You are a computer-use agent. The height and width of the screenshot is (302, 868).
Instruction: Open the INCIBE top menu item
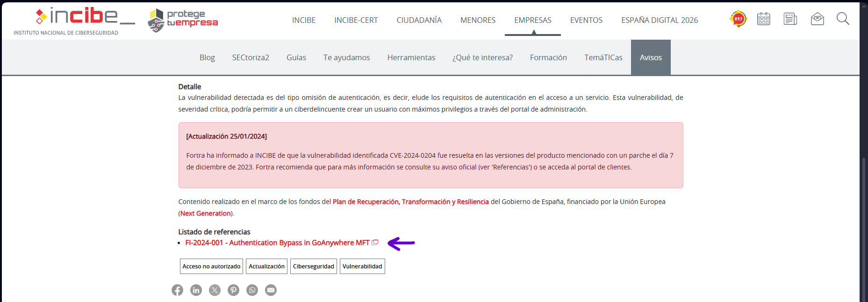[x=304, y=20]
